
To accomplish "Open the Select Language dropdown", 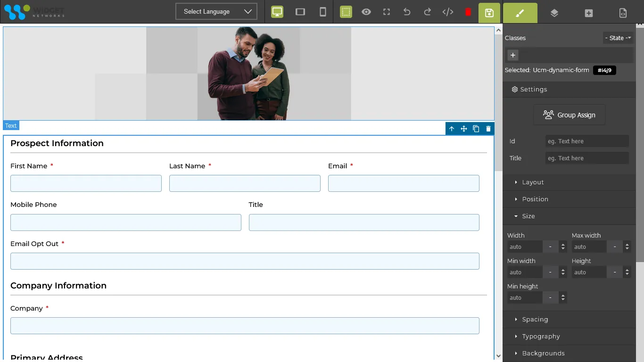I will pos(216,12).
